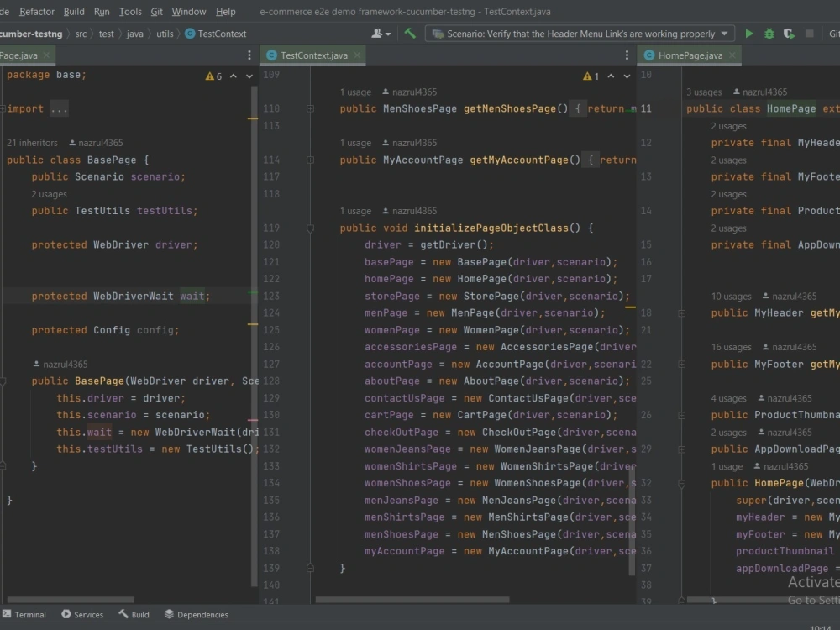Open the Git menu
840x630 pixels.
coord(158,12)
